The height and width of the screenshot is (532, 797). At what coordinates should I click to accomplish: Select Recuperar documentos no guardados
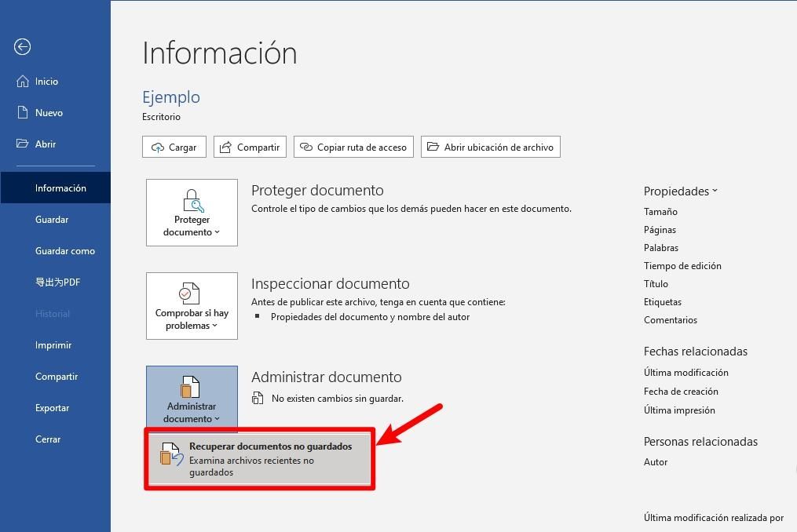pos(259,458)
